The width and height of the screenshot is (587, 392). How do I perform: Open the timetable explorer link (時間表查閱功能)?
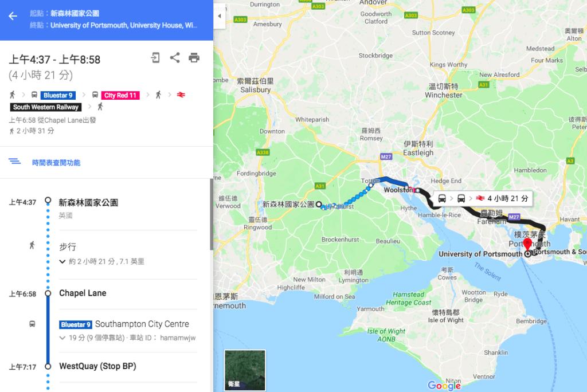(56, 163)
